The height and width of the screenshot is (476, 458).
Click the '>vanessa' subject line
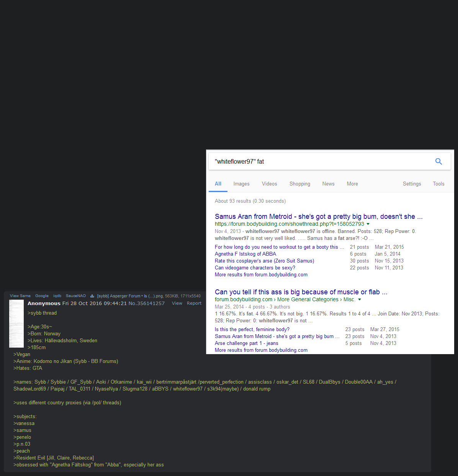tap(24, 423)
